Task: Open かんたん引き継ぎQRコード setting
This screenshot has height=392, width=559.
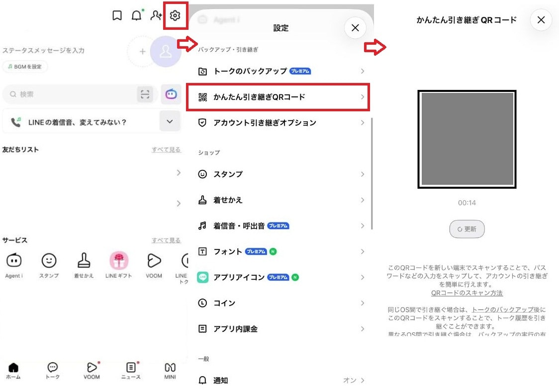Action: (x=278, y=97)
